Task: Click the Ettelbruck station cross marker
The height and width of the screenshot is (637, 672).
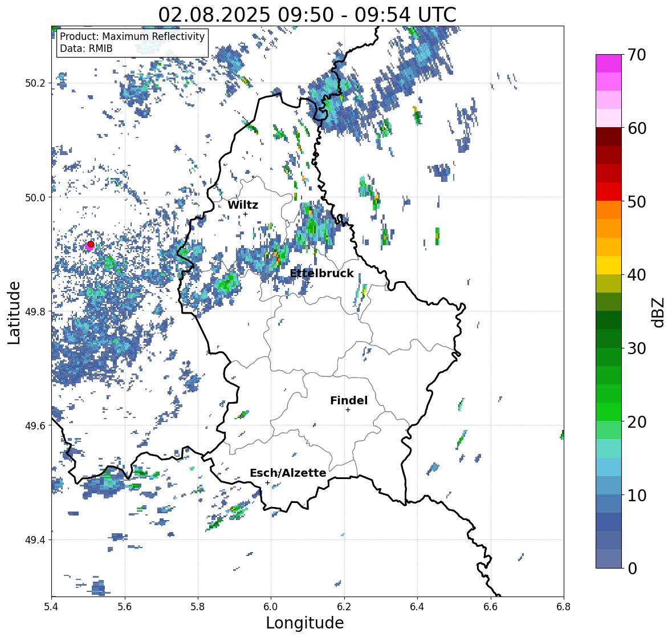Action: pos(308,282)
